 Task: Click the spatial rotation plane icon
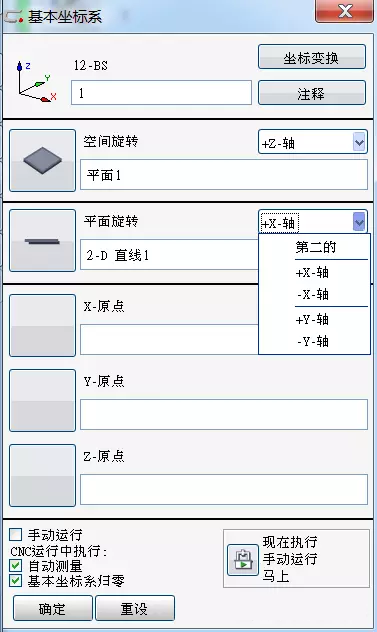(42, 160)
